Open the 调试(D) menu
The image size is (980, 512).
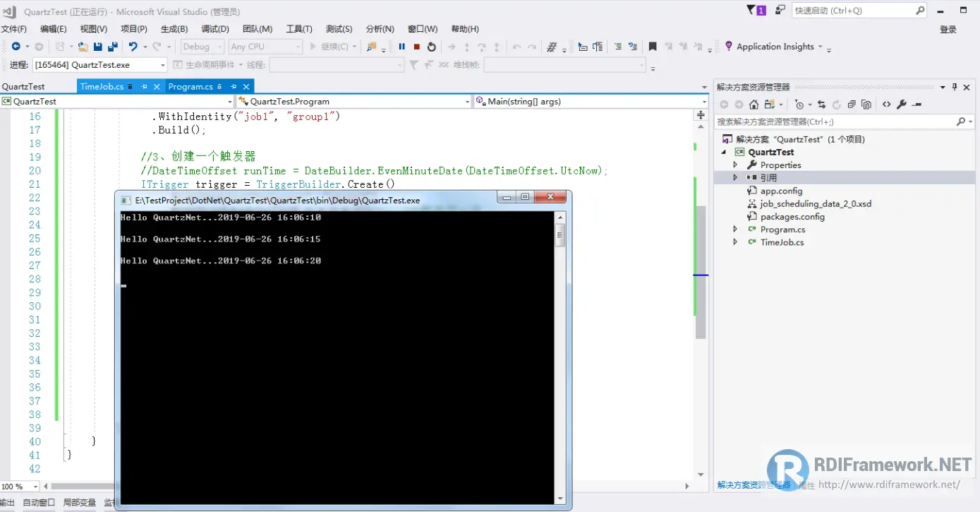click(x=215, y=29)
